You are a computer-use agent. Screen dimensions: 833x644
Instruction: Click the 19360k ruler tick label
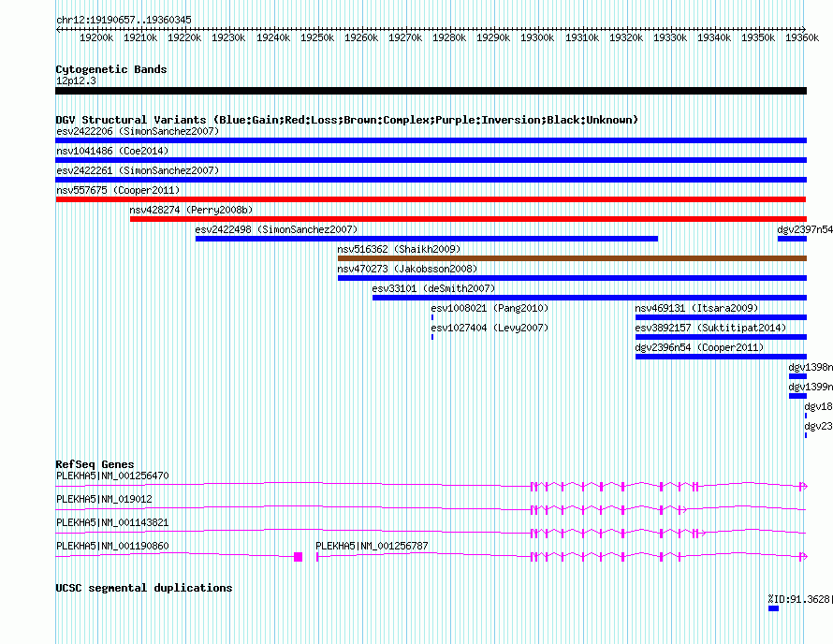point(802,37)
